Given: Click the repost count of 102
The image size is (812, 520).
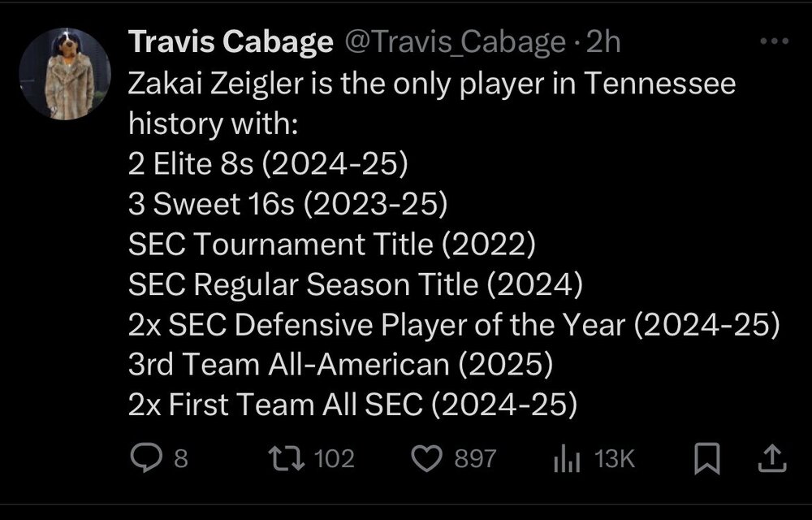Looking at the screenshot, I should click(335, 459).
